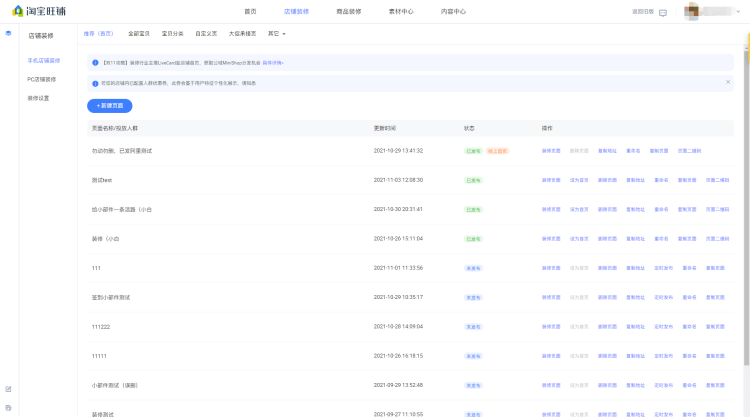Screen dimensions: 750x417
Task: Click the user avatar in the header
Action: pos(691,11)
